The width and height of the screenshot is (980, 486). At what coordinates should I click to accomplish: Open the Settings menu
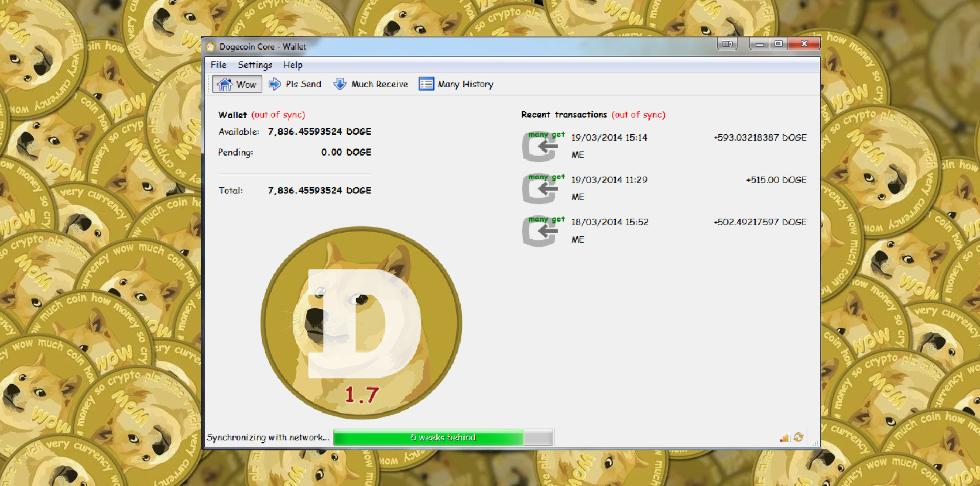(255, 65)
